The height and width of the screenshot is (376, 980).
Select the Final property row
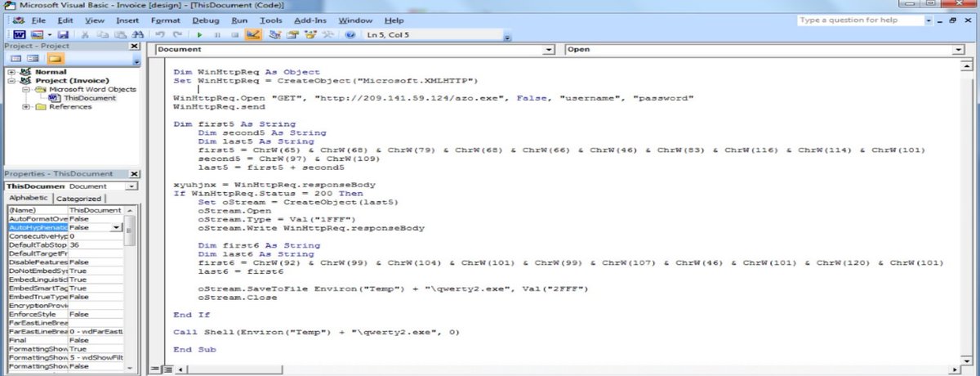tap(65, 339)
